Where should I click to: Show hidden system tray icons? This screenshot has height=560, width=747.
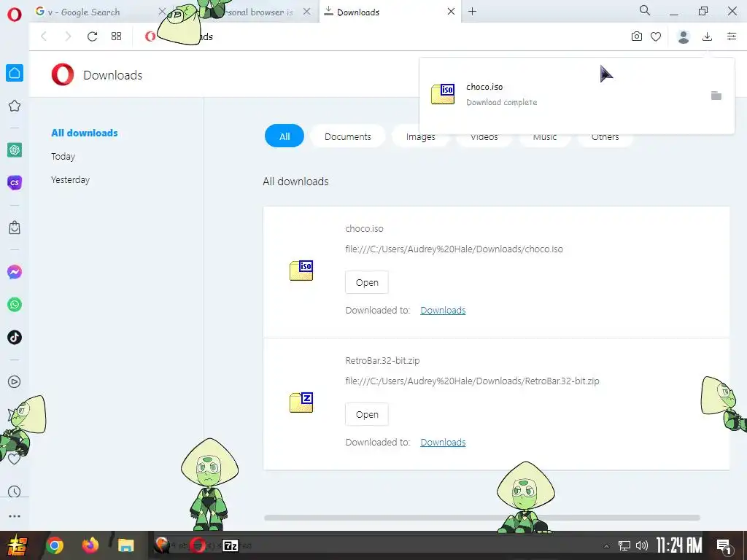[606, 546]
